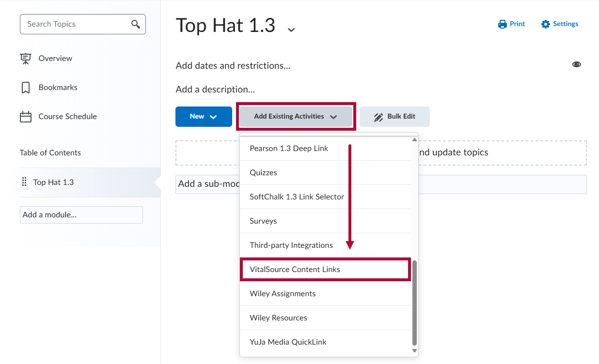Image resolution: width=599 pixels, height=364 pixels.
Task: Focus the Add a module field
Action: pos(81,215)
